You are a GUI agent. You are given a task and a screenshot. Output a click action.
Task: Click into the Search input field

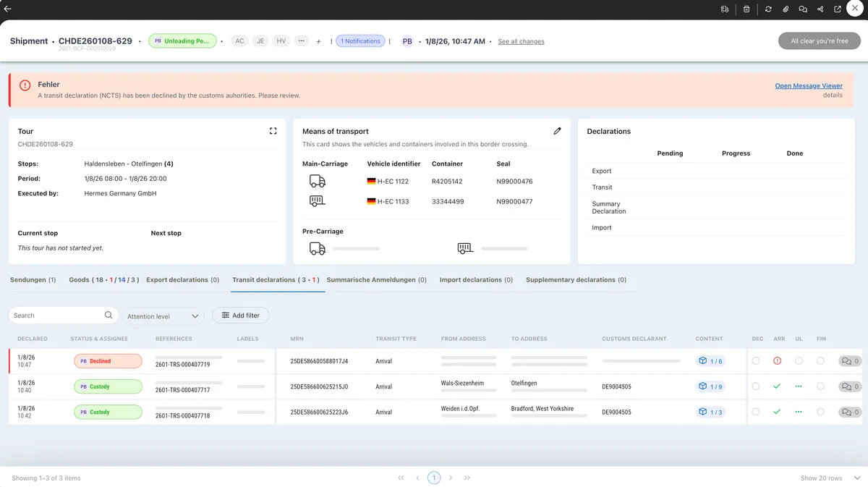click(x=58, y=316)
